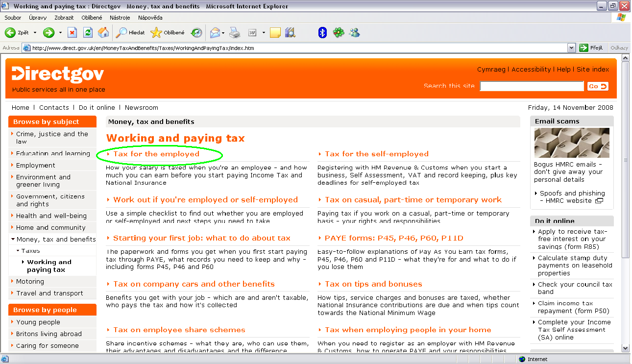Open Starting your first job tax link
The image size is (632, 364).
pyautogui.click(x=202, y=238)
